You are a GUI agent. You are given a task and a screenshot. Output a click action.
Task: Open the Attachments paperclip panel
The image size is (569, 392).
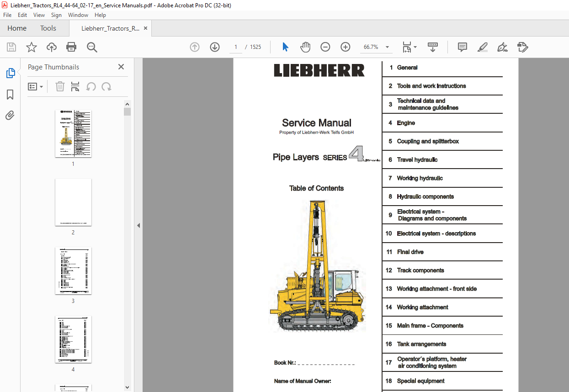click(x=10, y=116)
